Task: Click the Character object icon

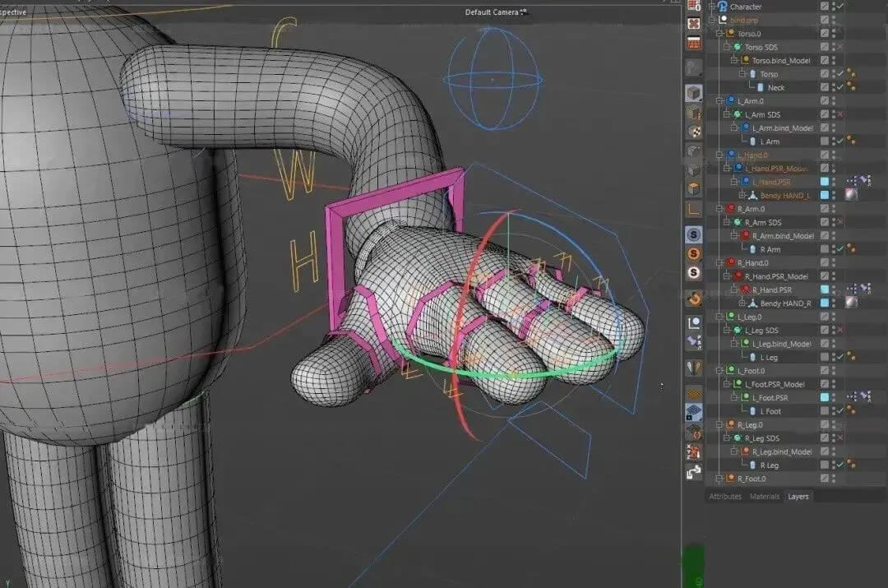Action: [x=722, y=7]
